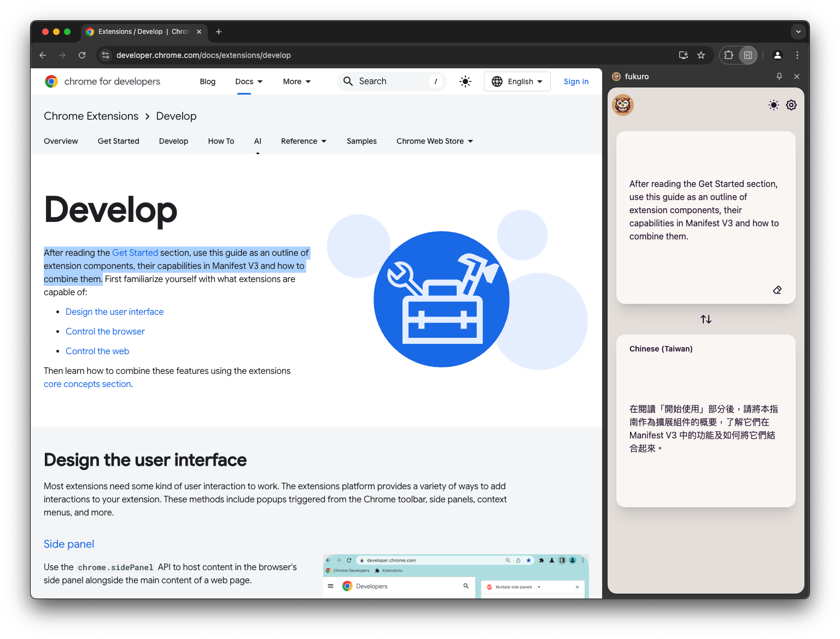The width and height of the screenshot is (840, 639).
Task: Open fukuro settings gear icon
Action: tap(791, 105)
